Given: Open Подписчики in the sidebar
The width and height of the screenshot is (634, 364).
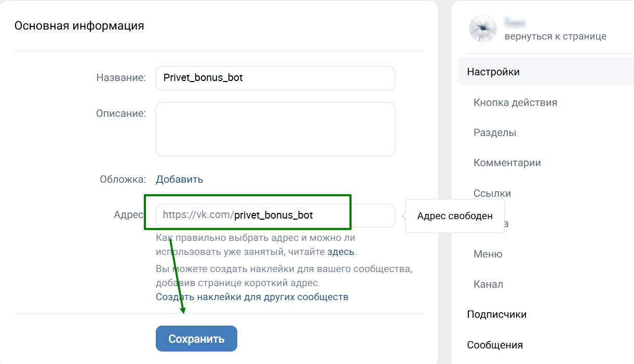Looking at the screenshot, I should point(496,314).
